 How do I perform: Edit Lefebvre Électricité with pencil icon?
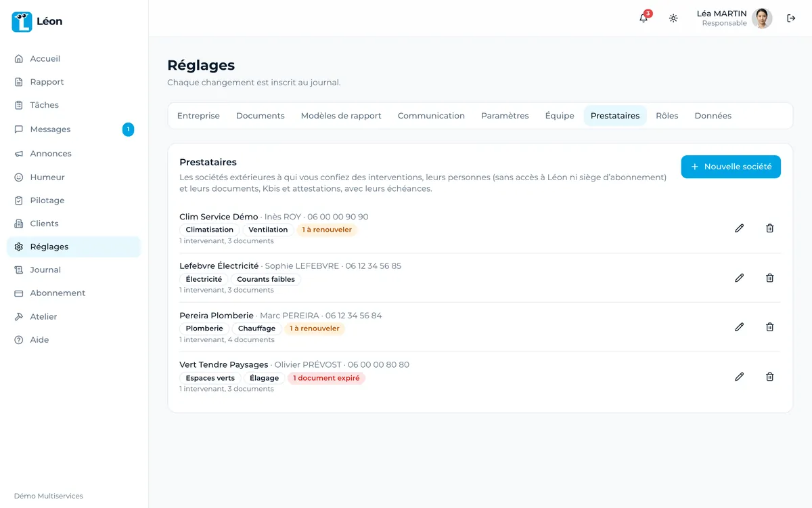(739, 278)
